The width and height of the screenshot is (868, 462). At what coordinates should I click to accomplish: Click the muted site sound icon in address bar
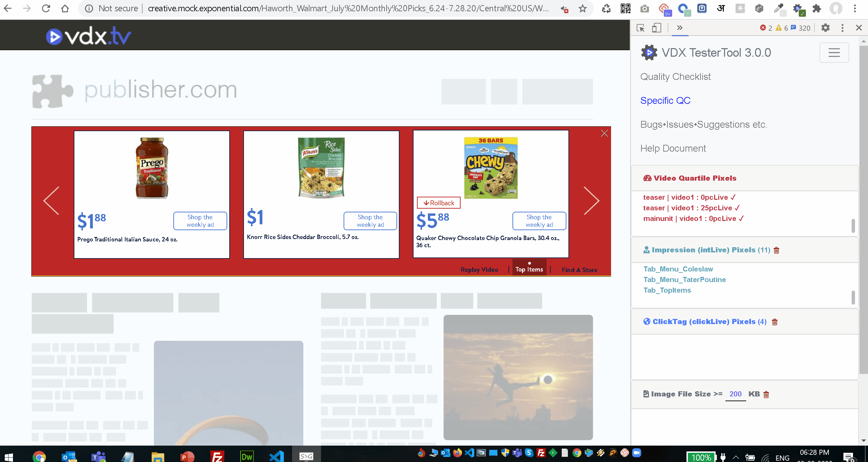tap(564, 9)
